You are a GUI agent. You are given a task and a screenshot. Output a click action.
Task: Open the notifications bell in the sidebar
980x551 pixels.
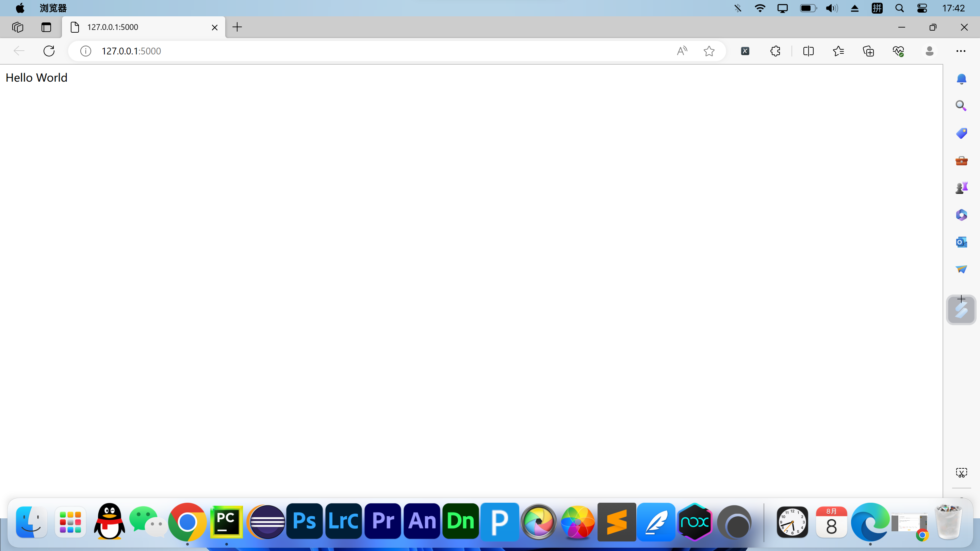pos(961,79)
